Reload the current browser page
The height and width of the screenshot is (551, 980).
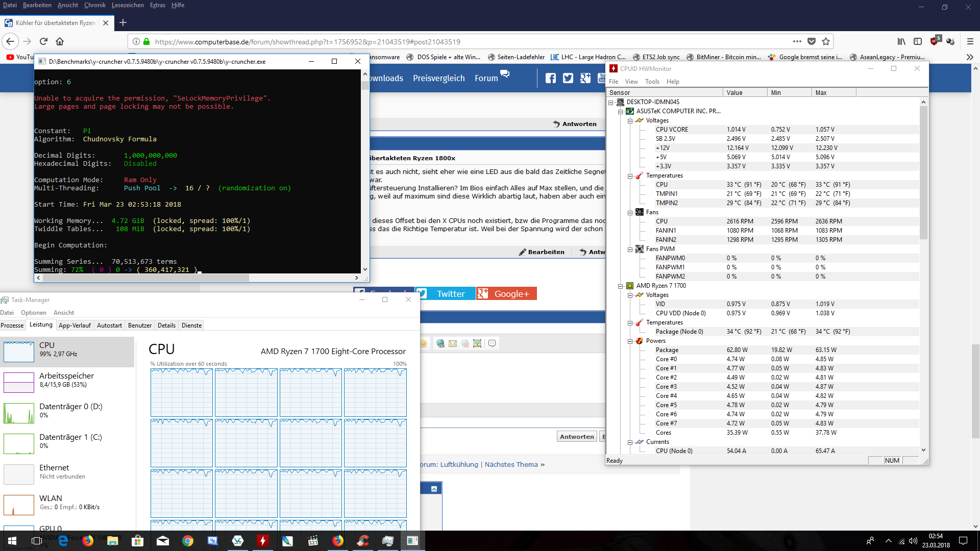pos(43,41)
